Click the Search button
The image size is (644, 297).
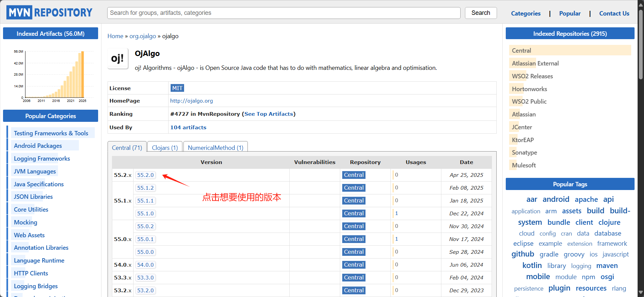481,13
